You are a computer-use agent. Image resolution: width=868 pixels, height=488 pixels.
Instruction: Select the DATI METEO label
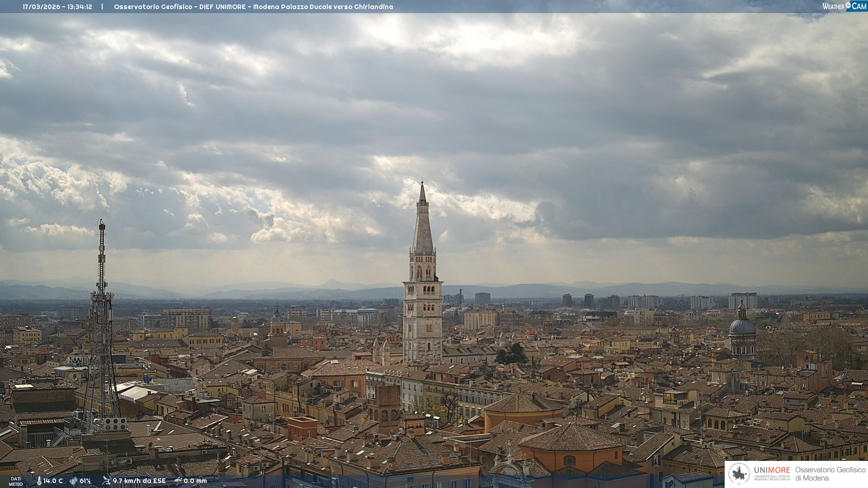[x=16, y=481]
